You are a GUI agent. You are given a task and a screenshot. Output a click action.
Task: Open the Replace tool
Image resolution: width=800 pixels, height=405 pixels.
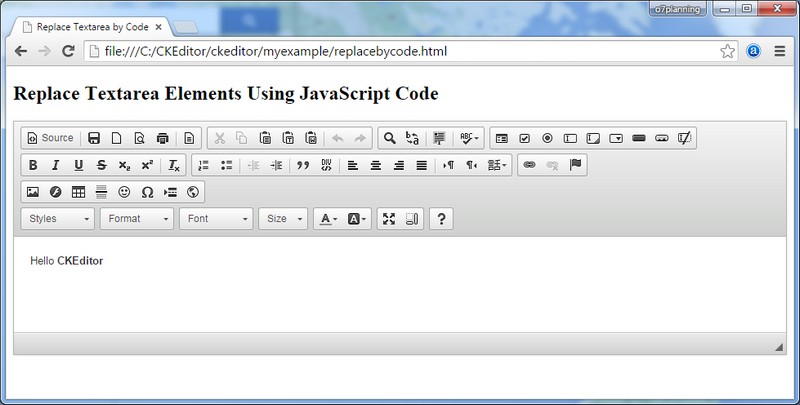(x=412, y=138)
